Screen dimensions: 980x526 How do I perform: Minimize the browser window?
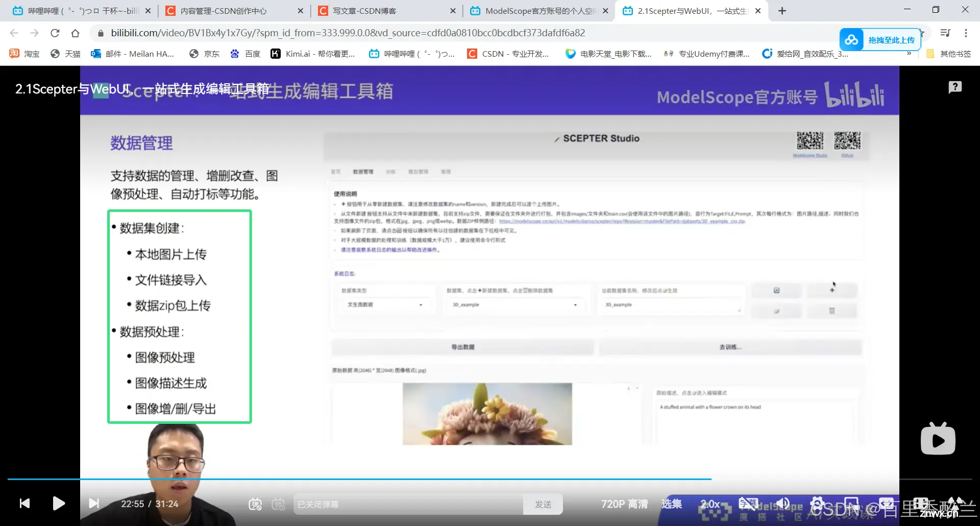point(907,10)
